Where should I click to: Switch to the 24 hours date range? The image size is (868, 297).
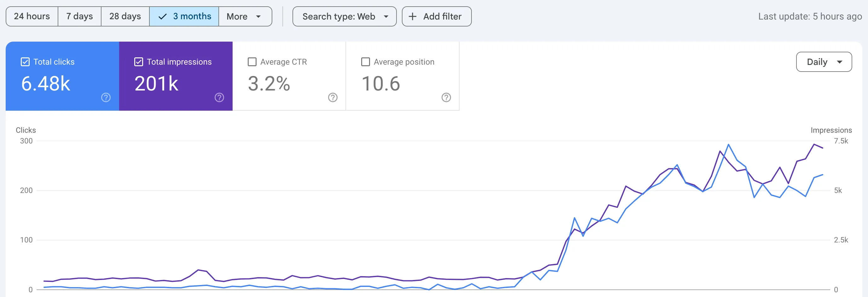pyautogui.click(x=32, y=16)
